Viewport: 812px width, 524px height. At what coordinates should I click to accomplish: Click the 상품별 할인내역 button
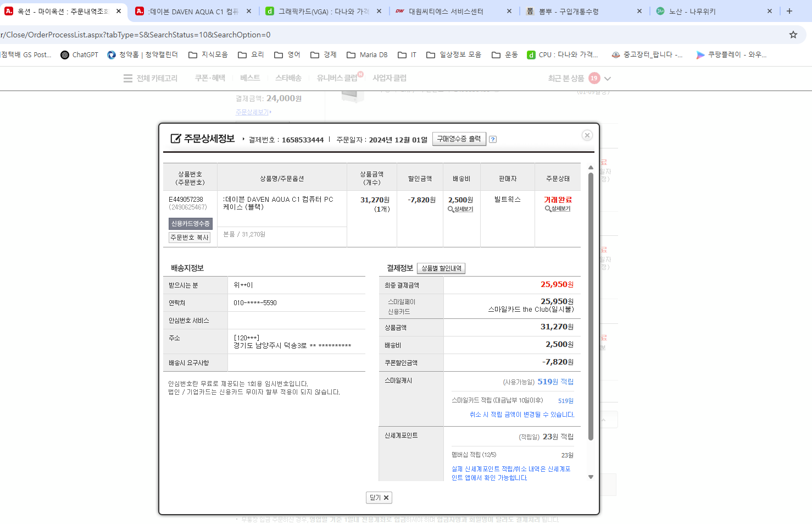coord(441,268)
